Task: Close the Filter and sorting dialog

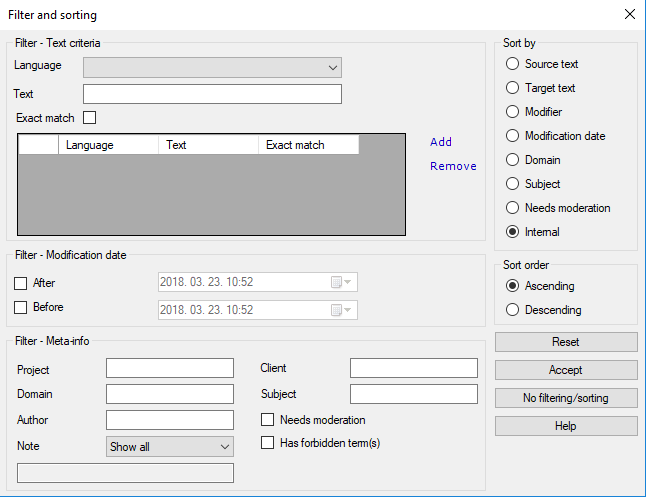Action: click(x=629, y=15)
